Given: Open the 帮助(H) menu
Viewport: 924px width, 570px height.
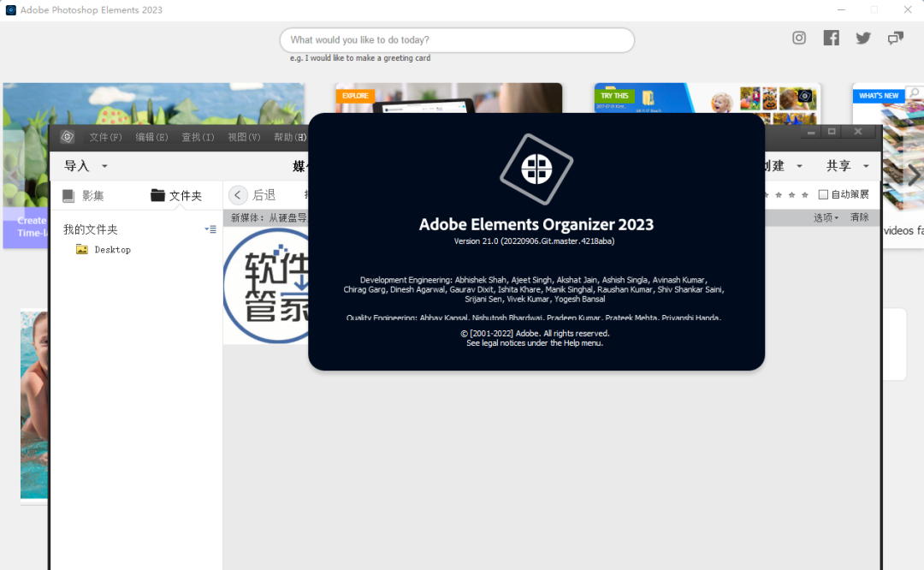Looking at the screenshot, I should pos(289,137).
